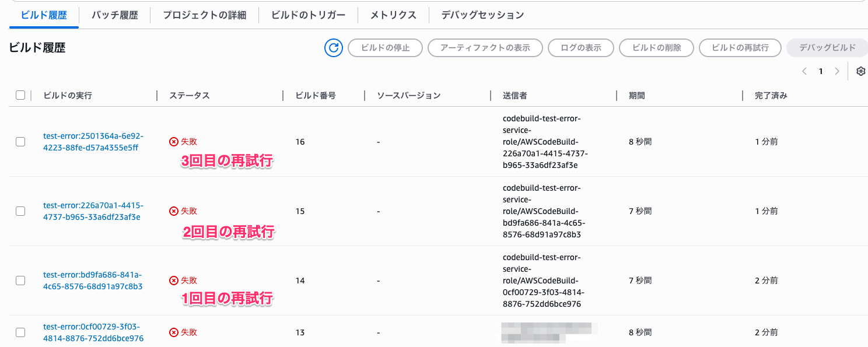The width and height of the screenshot is (868, 347).
Task: Check the checkbox for build 14
Action: click(x=20, y=280)
